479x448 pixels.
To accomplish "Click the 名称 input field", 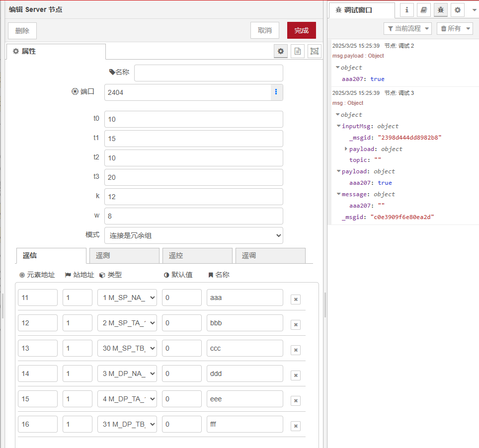I will (208, 73).
